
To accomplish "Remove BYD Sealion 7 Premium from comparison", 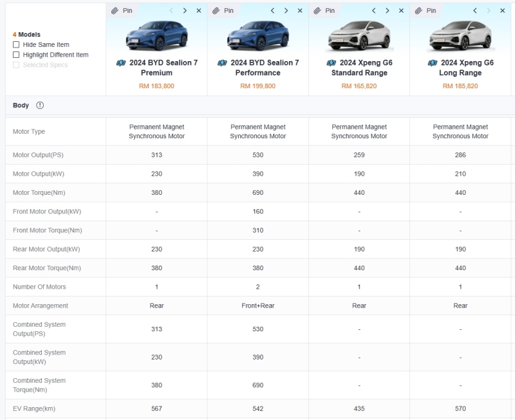I will coord(199,11).
